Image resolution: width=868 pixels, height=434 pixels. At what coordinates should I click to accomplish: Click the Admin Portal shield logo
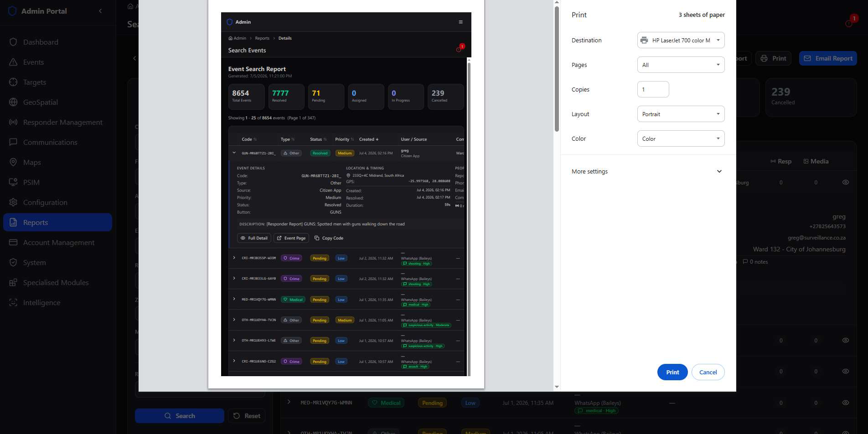click(12, 11)
